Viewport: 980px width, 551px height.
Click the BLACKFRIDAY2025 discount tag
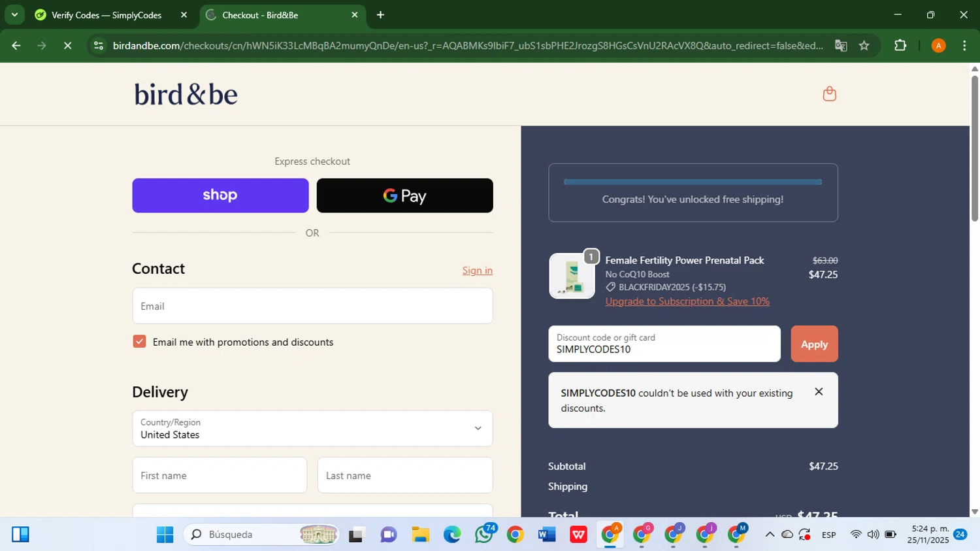(x=666, y=287)
